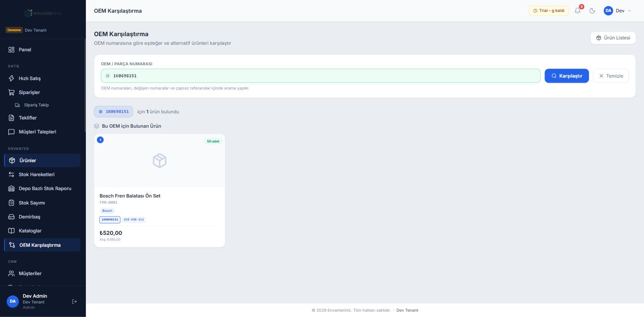Click the Dev Tenant footer link
This screenshot has width=644, height=317.
[x=407, y=310]
